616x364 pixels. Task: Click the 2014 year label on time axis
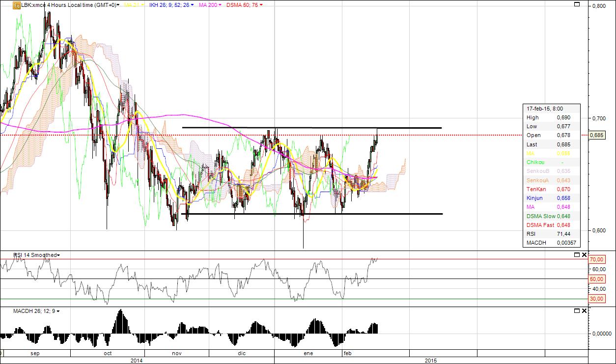click(x=137, y=360)
